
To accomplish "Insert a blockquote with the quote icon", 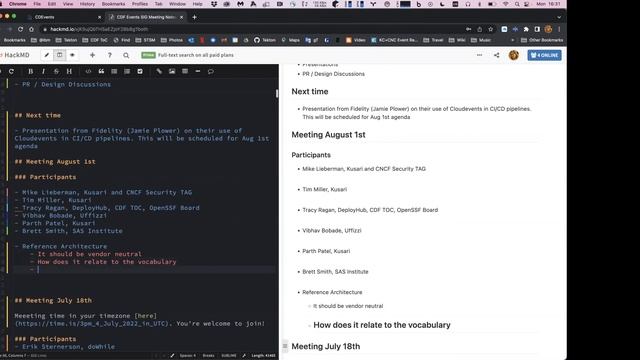I will [101, 71].
